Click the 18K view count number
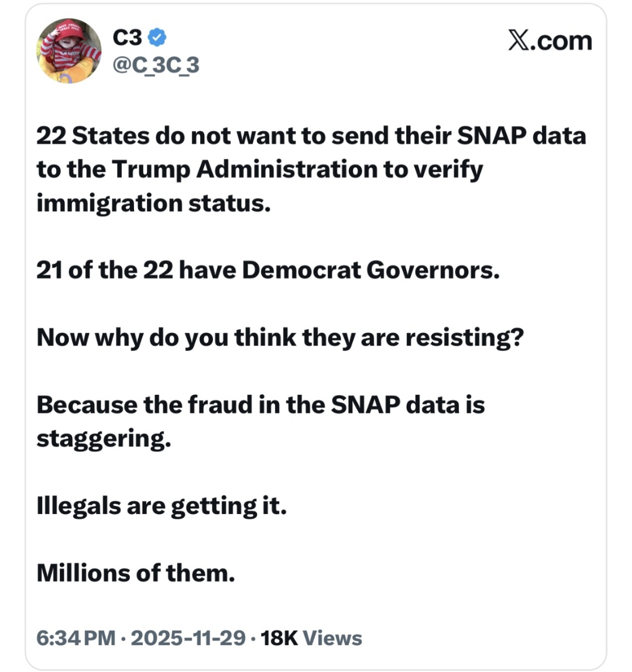 pyautogui.click(x=279, y=637)
